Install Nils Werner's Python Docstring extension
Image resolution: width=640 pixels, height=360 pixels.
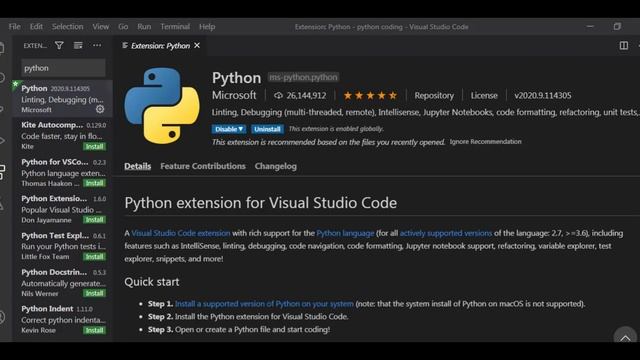coord(94,293)
